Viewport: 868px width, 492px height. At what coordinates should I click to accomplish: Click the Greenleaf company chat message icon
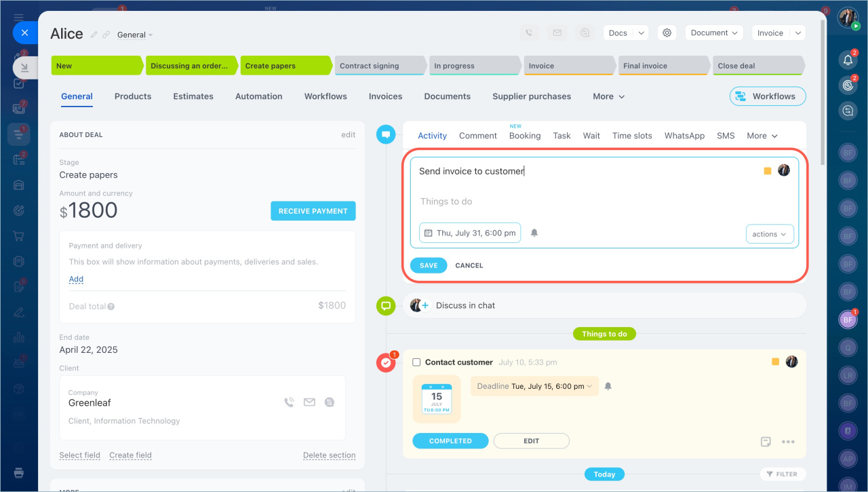330,402
